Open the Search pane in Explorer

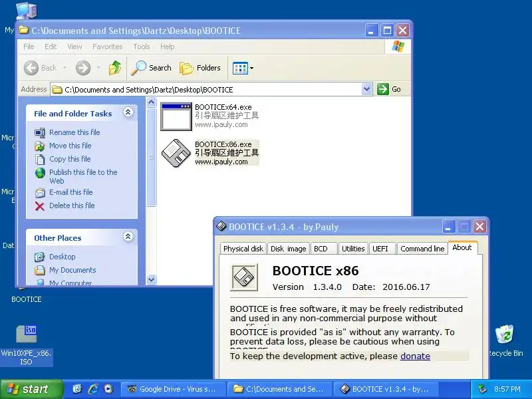152,68
